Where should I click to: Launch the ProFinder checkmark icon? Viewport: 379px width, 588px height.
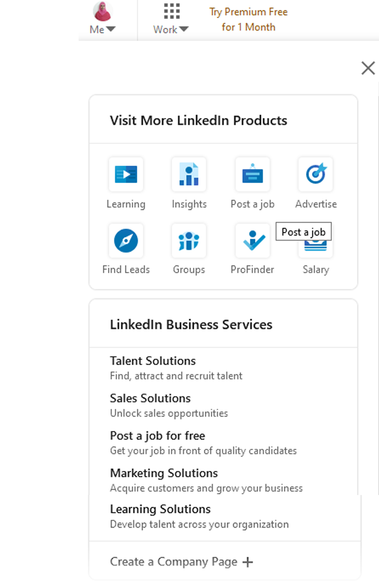pos(252,241)
